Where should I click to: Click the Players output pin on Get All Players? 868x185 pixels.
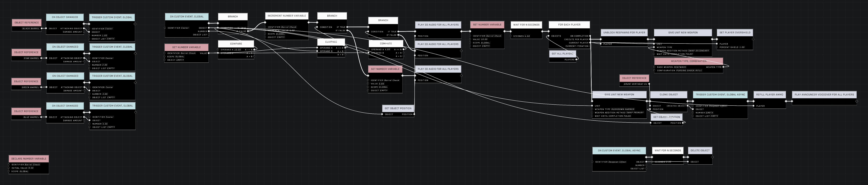click(x=577, y=60)
